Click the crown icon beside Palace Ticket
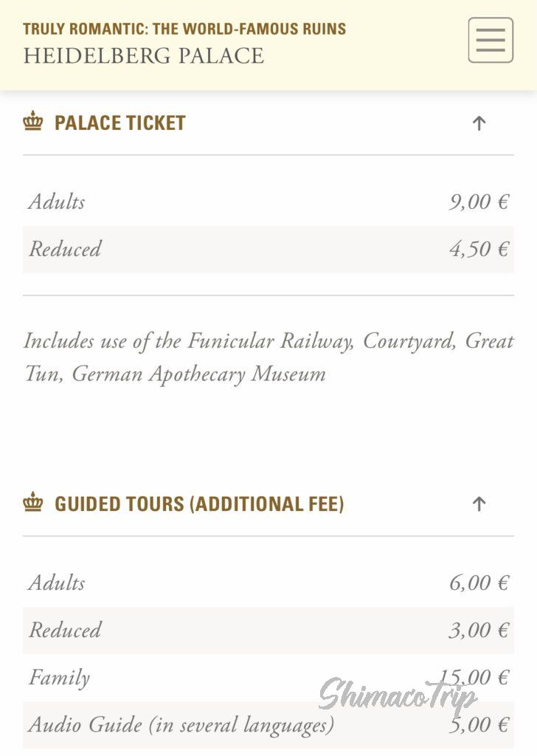 (33, 123)
